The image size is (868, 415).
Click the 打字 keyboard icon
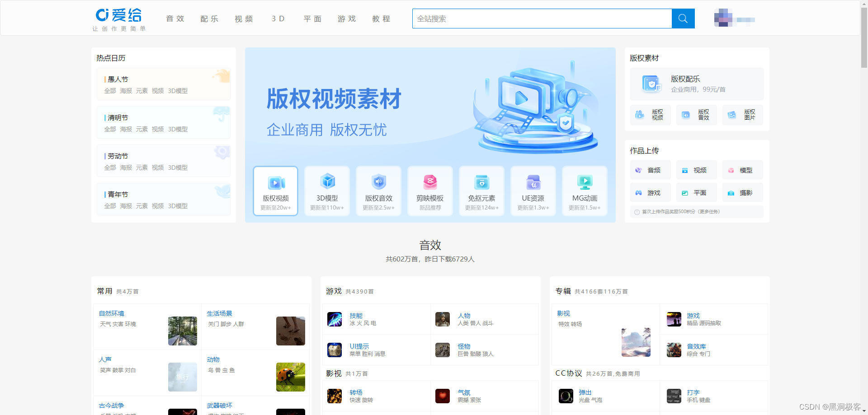pos(674,396)
